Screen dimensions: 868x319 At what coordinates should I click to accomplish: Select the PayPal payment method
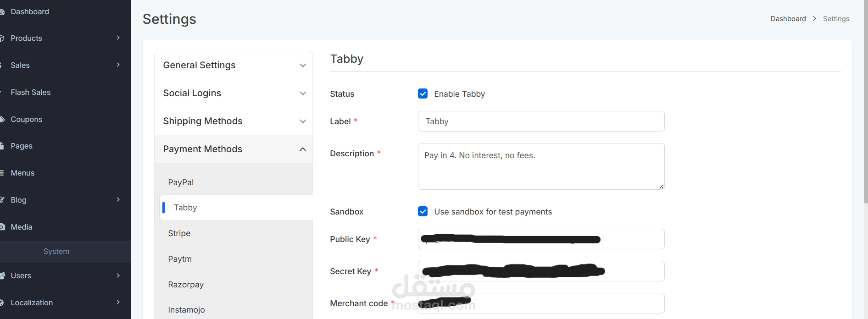181,182
